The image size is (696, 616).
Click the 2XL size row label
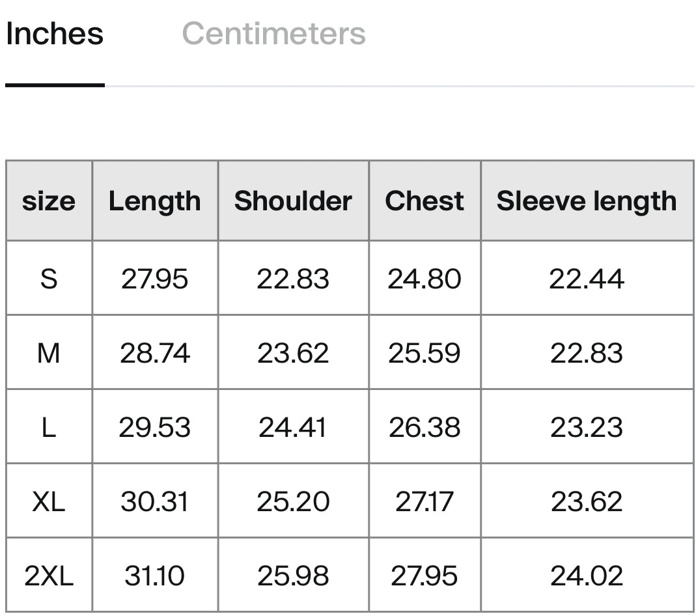49,576
